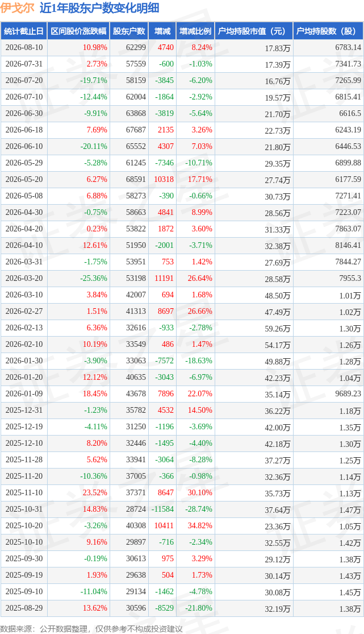The height and width of the screenshot is (634, 364).
Task: Click the 近1年股东户数变化明细 heading
Action: point(99,8)
